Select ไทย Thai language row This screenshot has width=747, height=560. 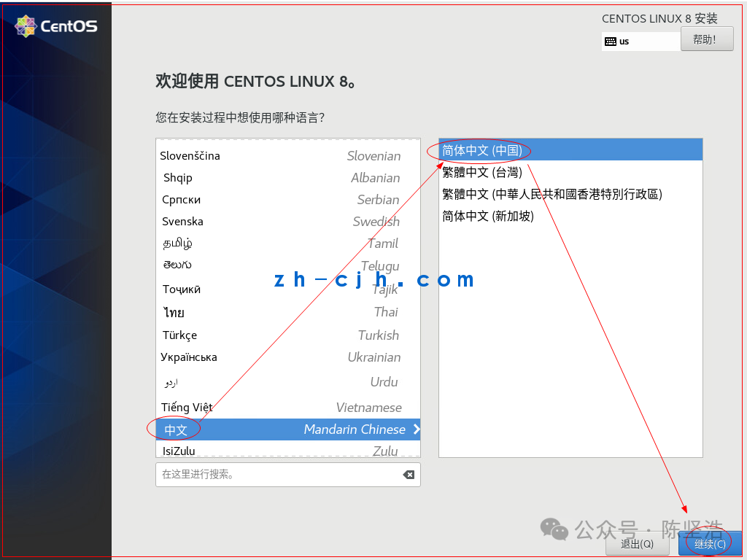click(287, 312)
